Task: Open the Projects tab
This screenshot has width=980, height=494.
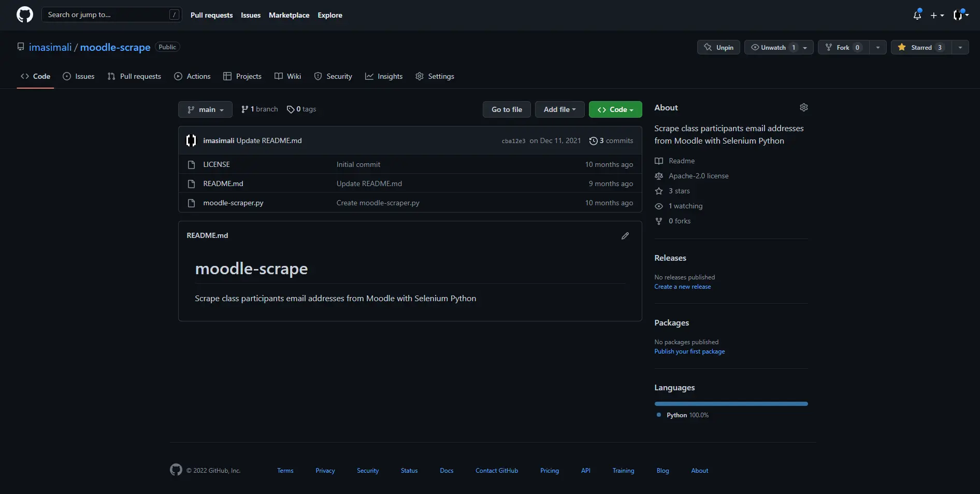Action: click(x=242, y=76)
